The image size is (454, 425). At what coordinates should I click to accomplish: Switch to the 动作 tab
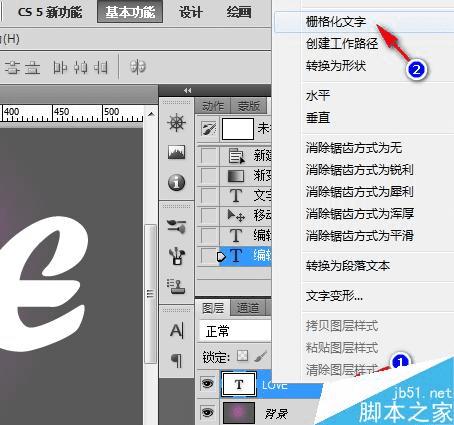point(213,106)
